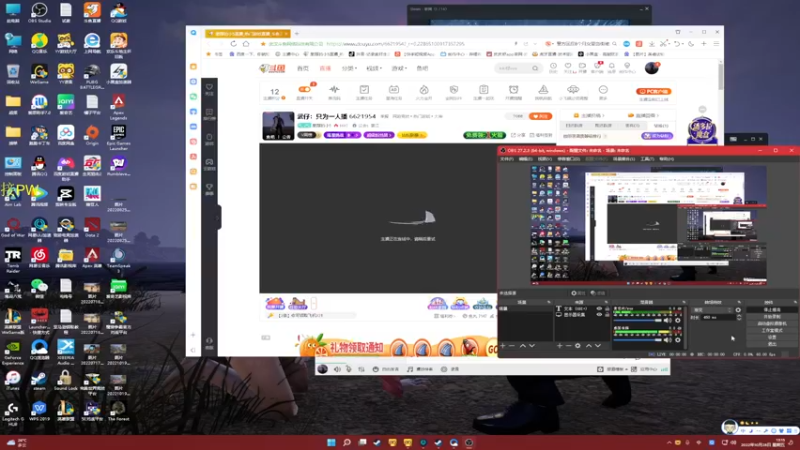Pop out the OBS audio mixer dock
This screenshot has height=450, width=800.
684,302
